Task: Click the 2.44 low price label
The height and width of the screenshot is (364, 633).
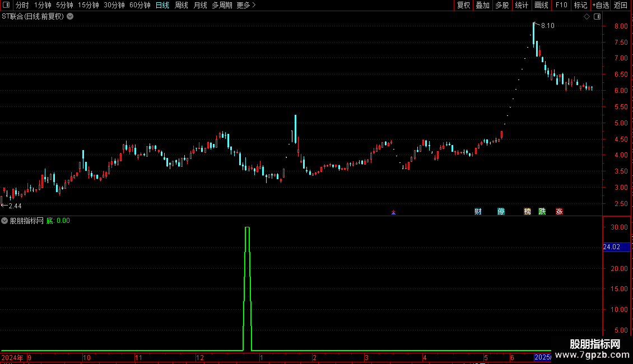Action: (15, 206)
